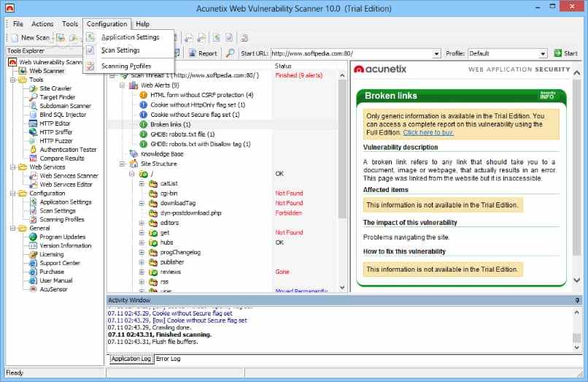
Task: Collapse the Tools folder in explorer
Action: (x=13, y=80)
